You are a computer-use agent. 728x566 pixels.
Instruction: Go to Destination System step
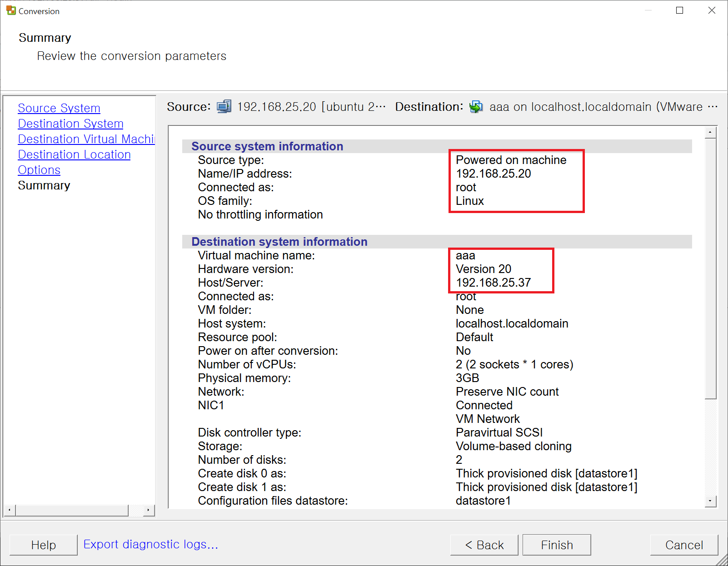(70, 124)
